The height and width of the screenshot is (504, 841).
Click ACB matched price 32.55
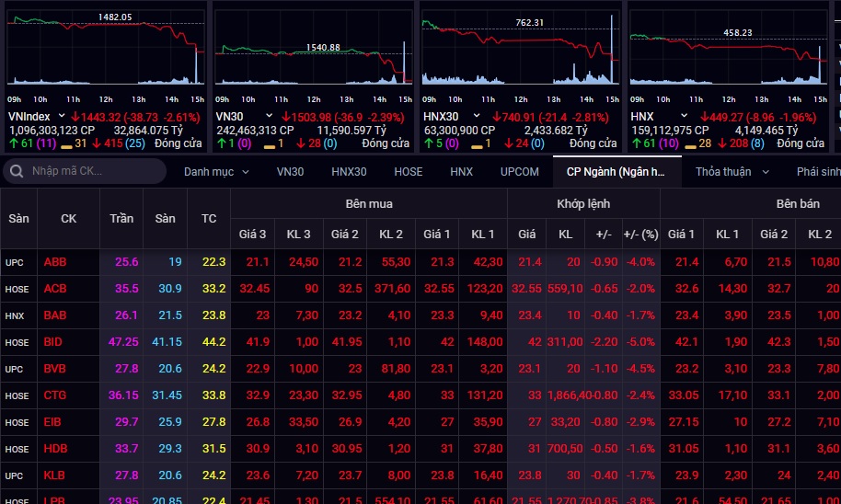[x=526, y=289]
